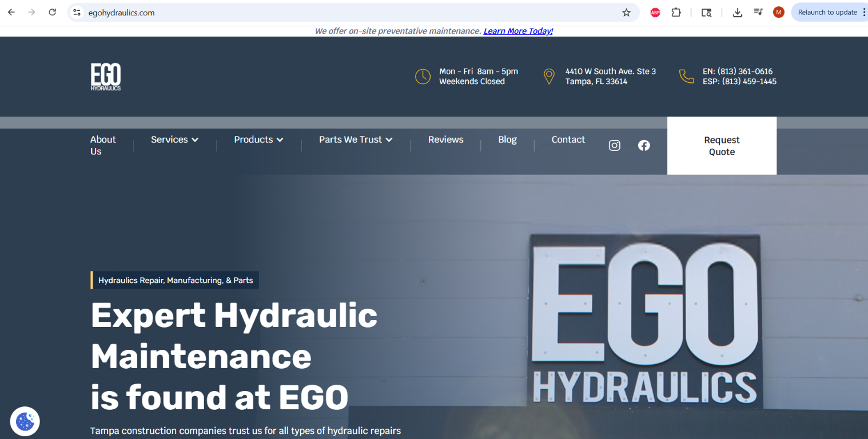
Task: Click Tampa, FL 33614 text
Action: coord(596,81)
